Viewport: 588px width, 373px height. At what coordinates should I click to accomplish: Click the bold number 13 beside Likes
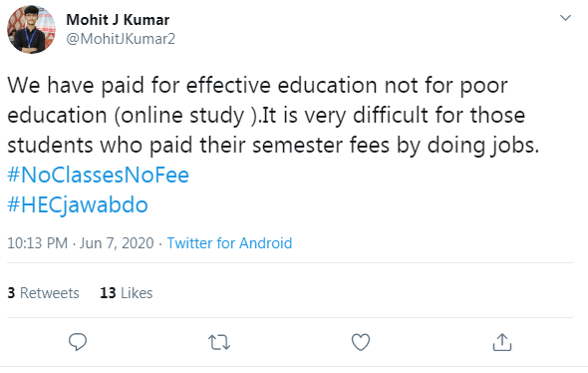[x=108, y=293]
